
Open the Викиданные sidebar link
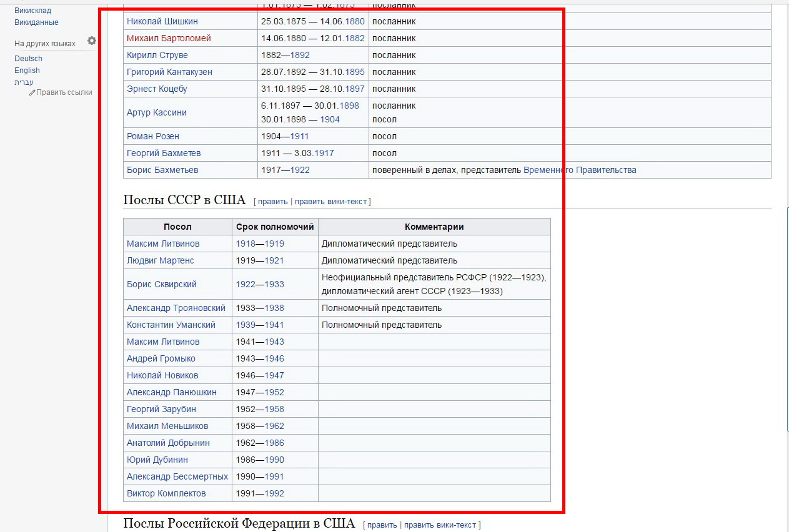[36, 22]
